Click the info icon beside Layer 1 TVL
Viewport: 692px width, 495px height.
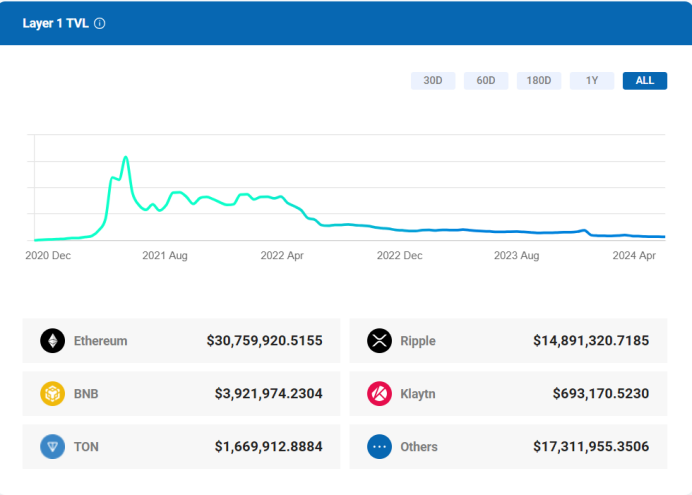coord(100,23)
